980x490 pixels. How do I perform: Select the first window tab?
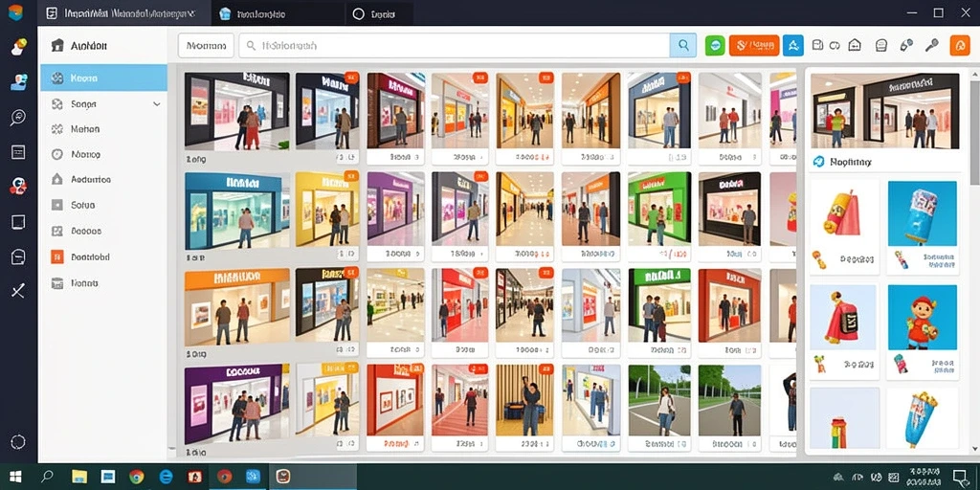[122, 13]
